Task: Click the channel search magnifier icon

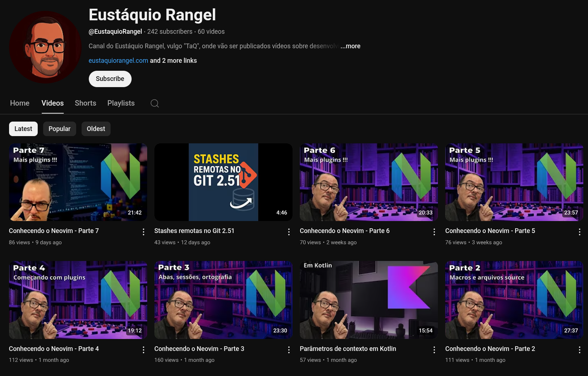Action: point(155,103)
